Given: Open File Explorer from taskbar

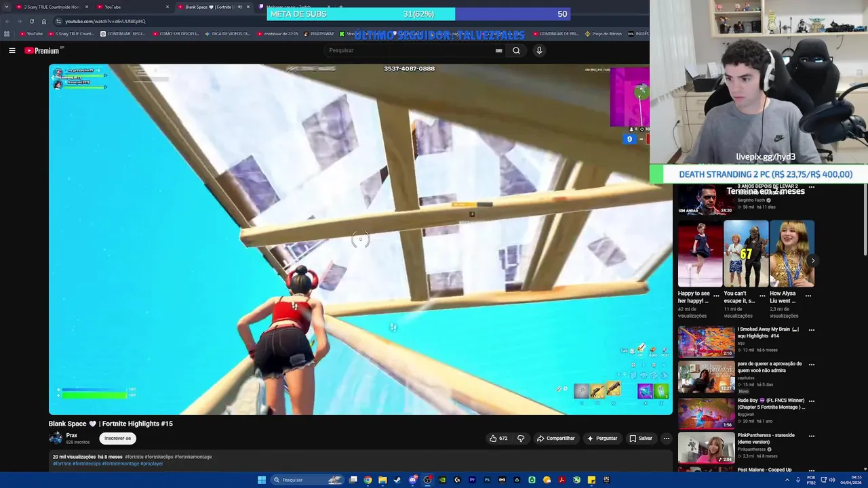Looking at the screenshot, I should pos(382,480).
